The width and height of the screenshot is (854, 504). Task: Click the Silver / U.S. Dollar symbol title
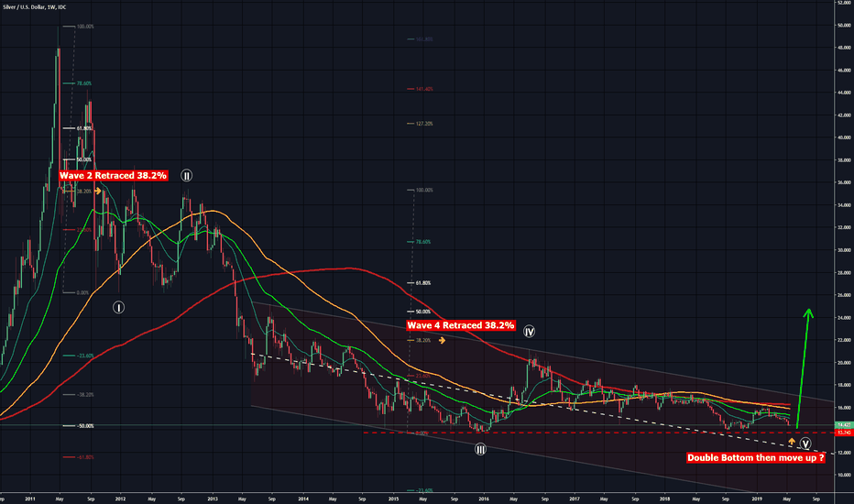click(34, 7)
